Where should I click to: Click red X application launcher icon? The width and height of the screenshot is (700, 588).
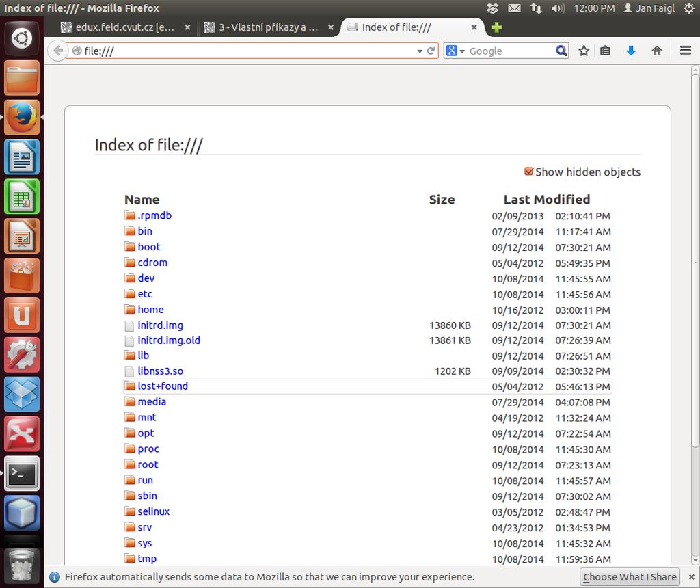tap(21, 433)
